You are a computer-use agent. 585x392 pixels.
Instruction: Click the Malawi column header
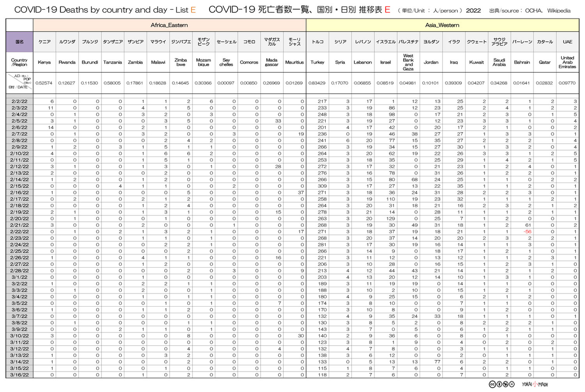(158, 62)
